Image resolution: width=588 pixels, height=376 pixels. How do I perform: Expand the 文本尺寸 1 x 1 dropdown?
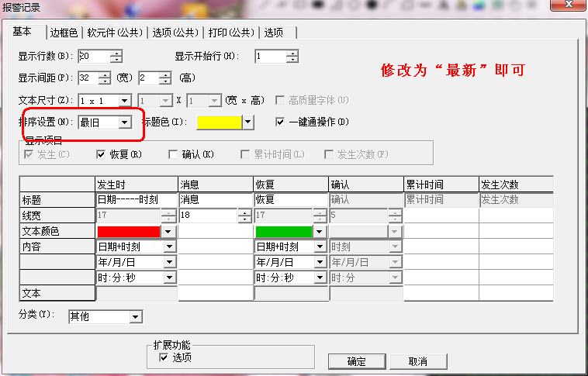(124, 101)
